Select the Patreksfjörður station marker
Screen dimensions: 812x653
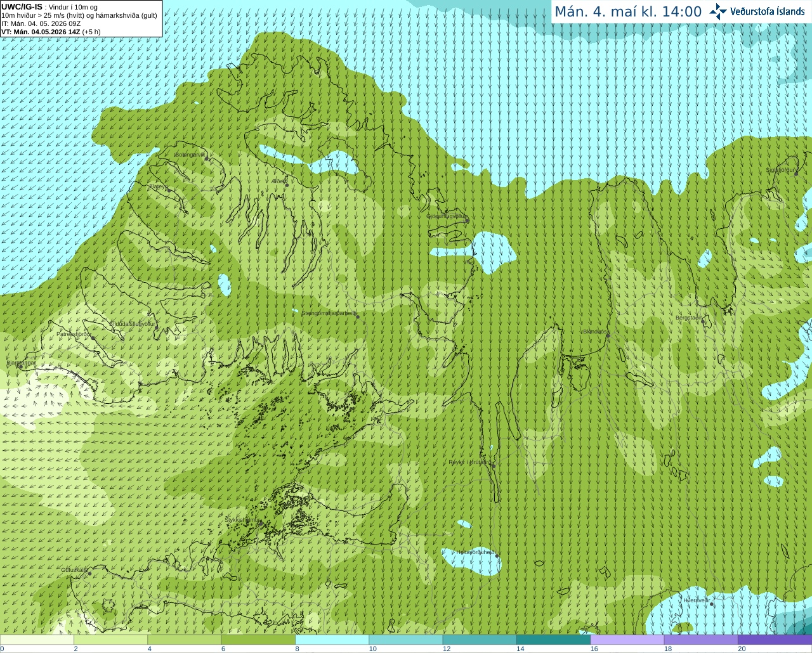(93, 338)
